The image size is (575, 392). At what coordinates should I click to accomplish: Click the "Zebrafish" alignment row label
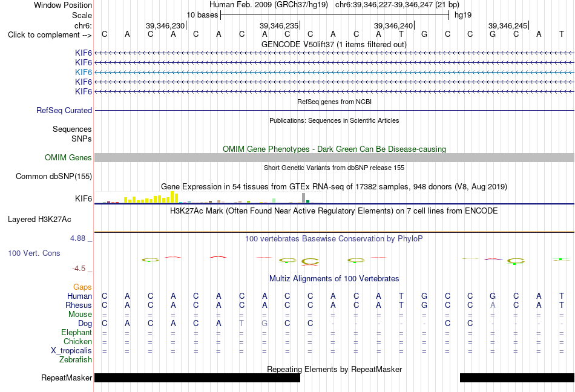point(76,360)
